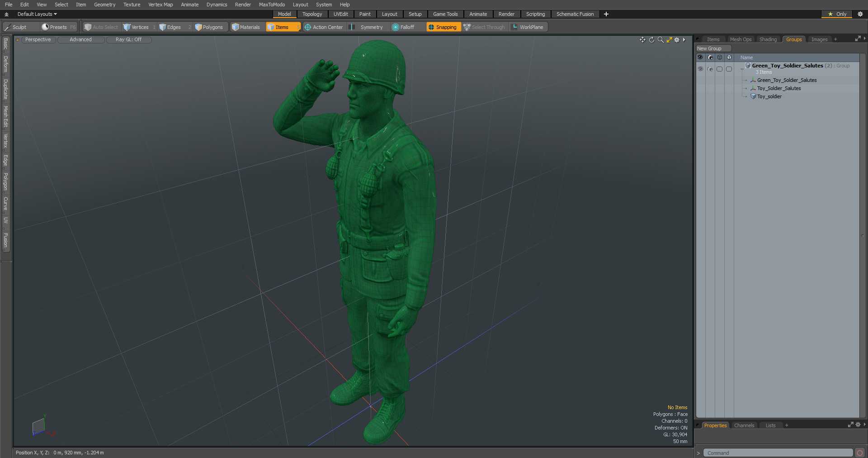
Task: Expand the Groups panel with the maximize icon
Action: click(858, 39)
